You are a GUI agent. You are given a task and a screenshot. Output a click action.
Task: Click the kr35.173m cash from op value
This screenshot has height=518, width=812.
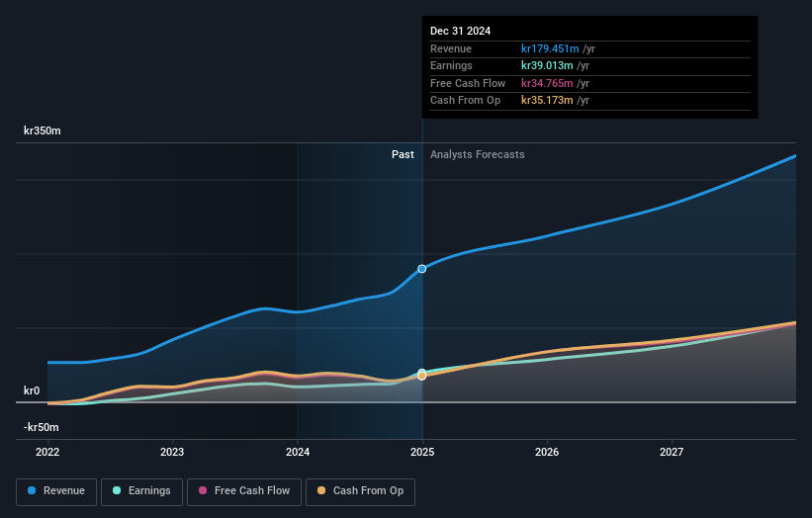click(x=547, y=101)
